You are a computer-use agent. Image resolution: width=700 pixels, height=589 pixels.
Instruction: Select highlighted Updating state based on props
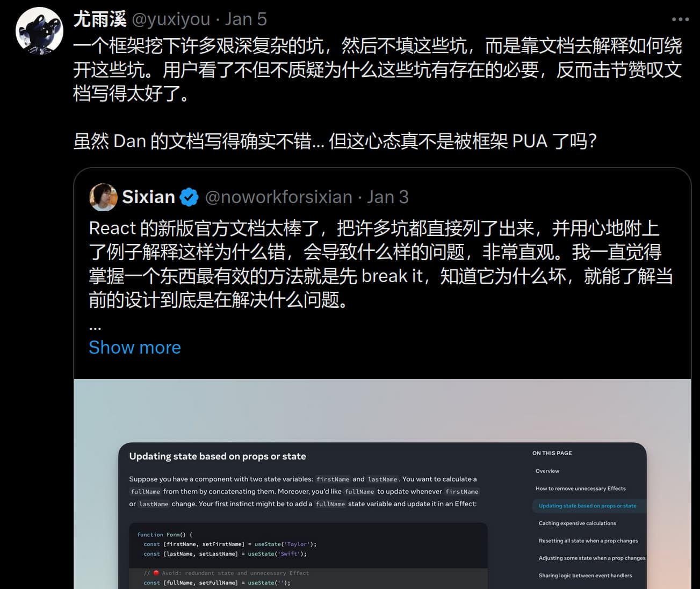coord(587,506)
